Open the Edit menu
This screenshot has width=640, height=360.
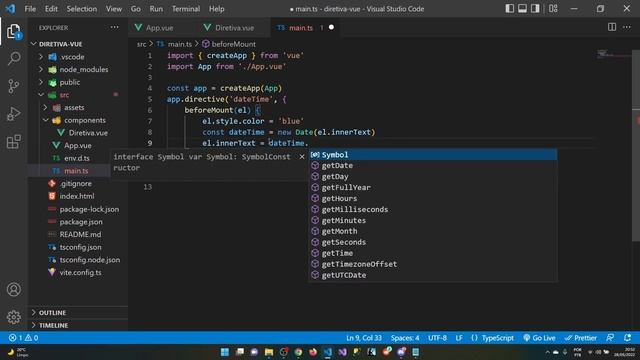click(51, 9)
